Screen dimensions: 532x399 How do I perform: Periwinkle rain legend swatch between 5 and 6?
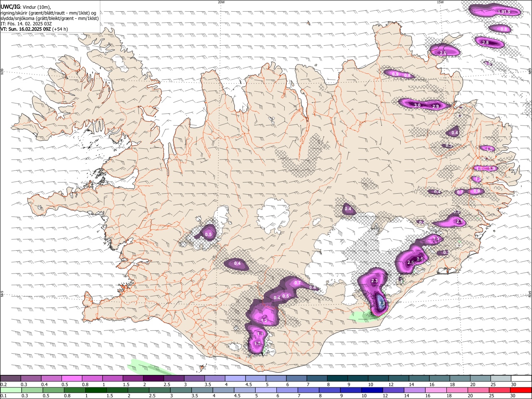(266, 390)
